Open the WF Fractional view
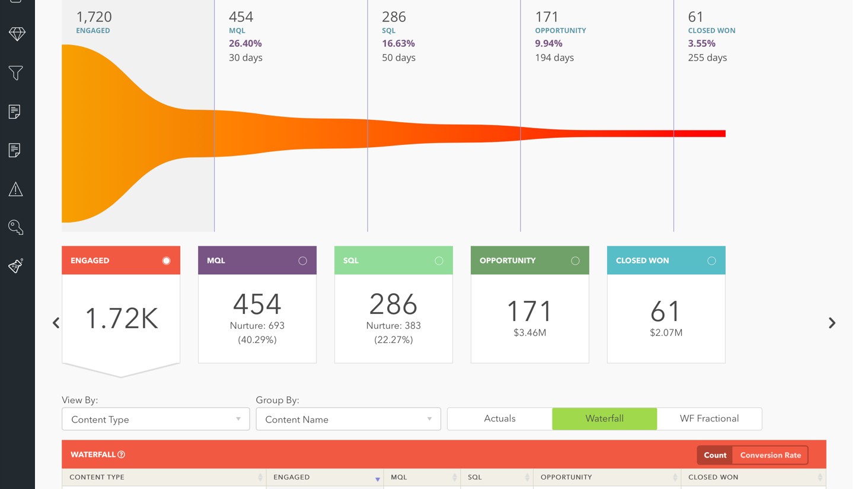 710,418
